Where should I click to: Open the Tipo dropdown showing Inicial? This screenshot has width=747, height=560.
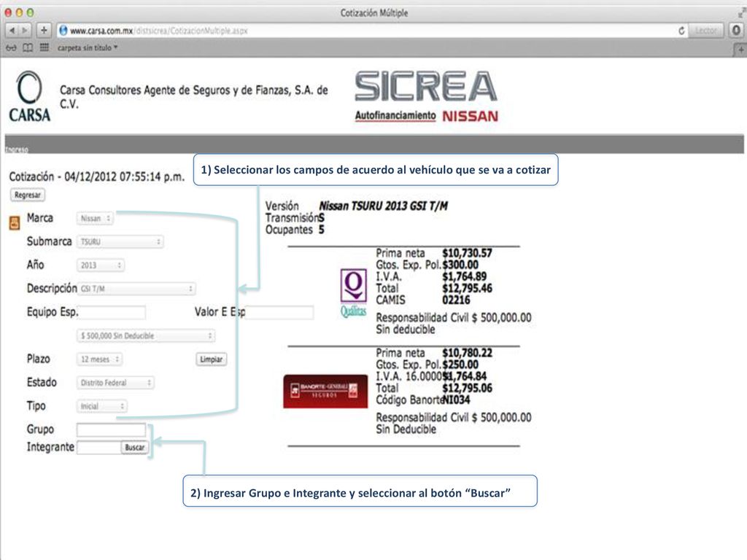click(101, 406)
